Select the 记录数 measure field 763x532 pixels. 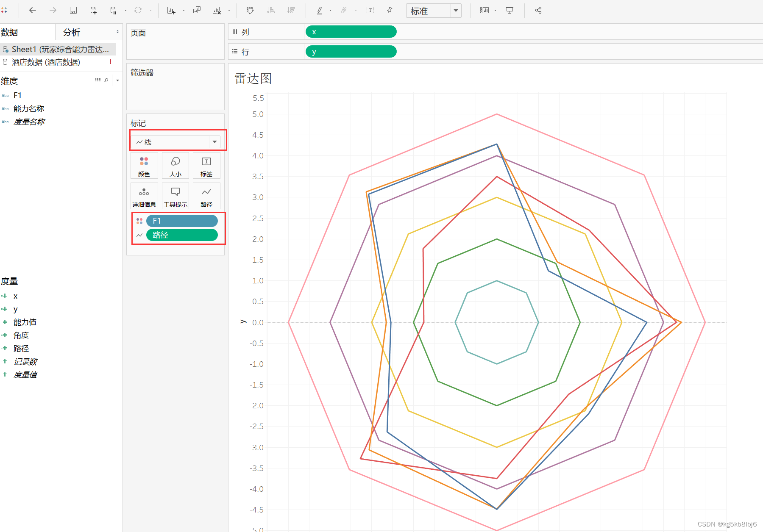[x=25, y=361]
